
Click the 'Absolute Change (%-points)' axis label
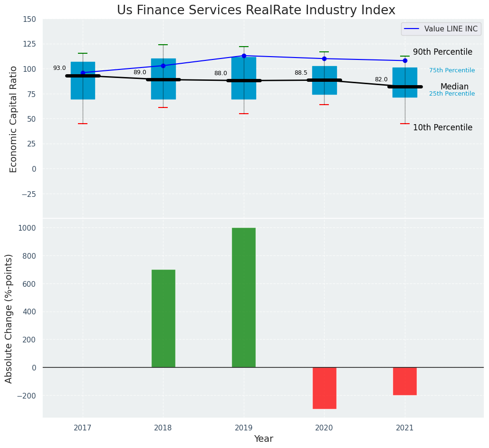(x=9, y=319)
